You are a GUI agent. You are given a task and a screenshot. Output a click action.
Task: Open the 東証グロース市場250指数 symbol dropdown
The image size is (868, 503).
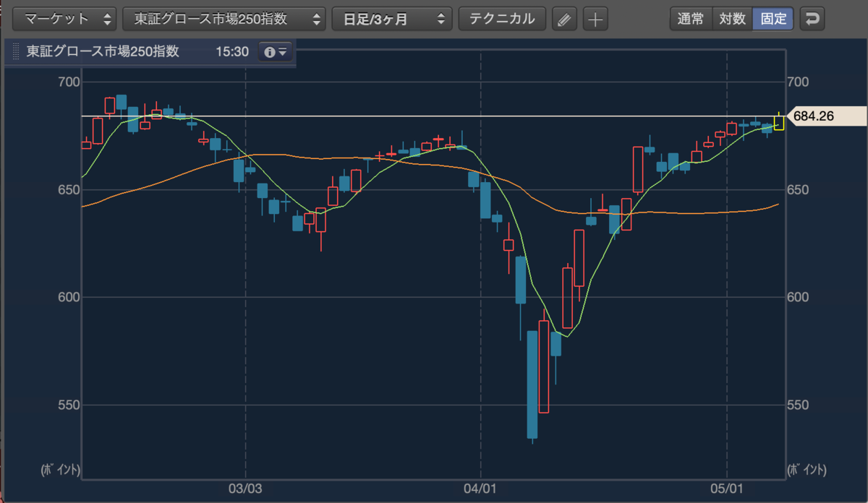[224, 19]
